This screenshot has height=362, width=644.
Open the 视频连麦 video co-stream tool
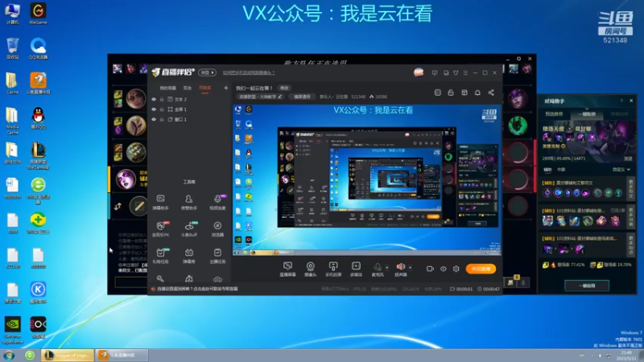217,202
